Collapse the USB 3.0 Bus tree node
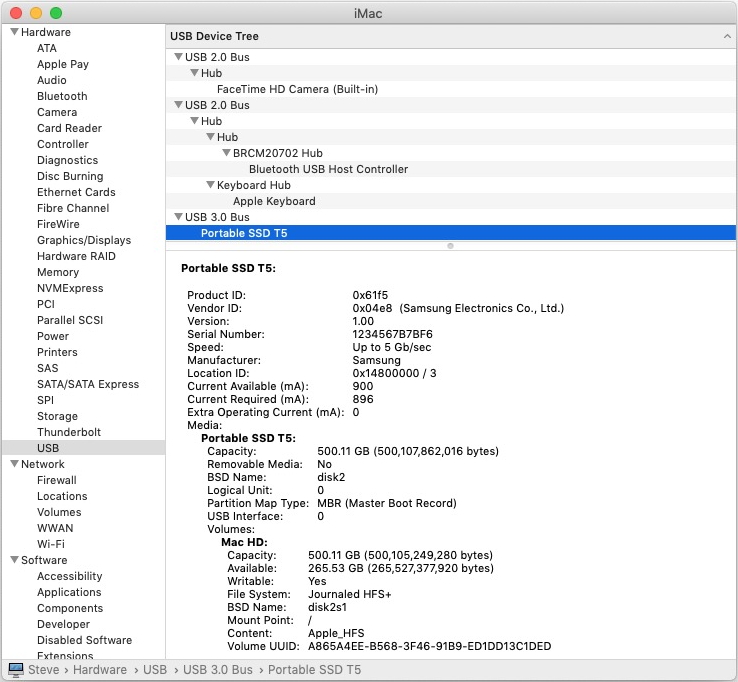This screenshot has width=738, height=682. (178, 217)
